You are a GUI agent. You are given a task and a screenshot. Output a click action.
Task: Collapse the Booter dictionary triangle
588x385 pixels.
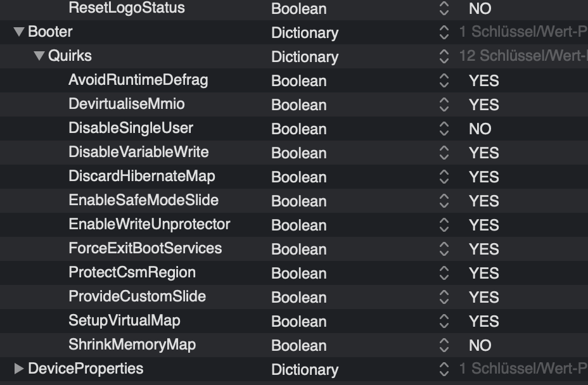18,32
